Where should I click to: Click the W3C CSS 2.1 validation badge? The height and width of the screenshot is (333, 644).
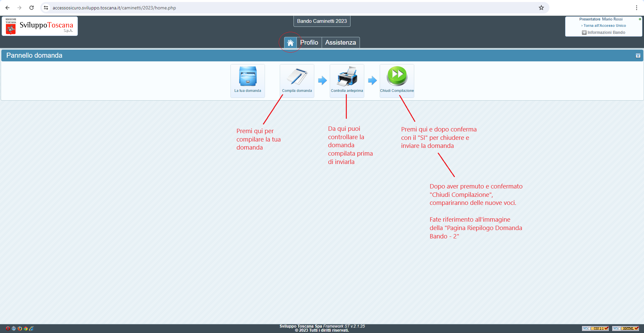pos(595,329)
